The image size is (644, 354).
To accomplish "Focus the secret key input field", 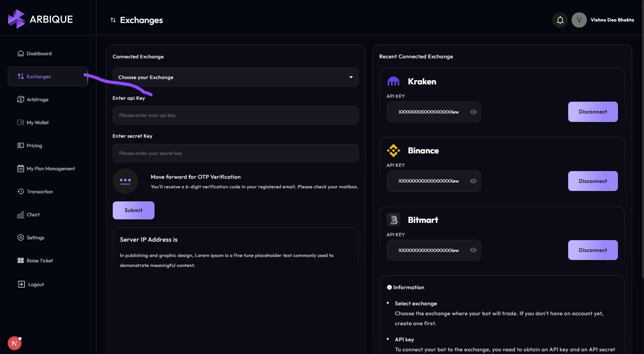I will pos(235,153).
